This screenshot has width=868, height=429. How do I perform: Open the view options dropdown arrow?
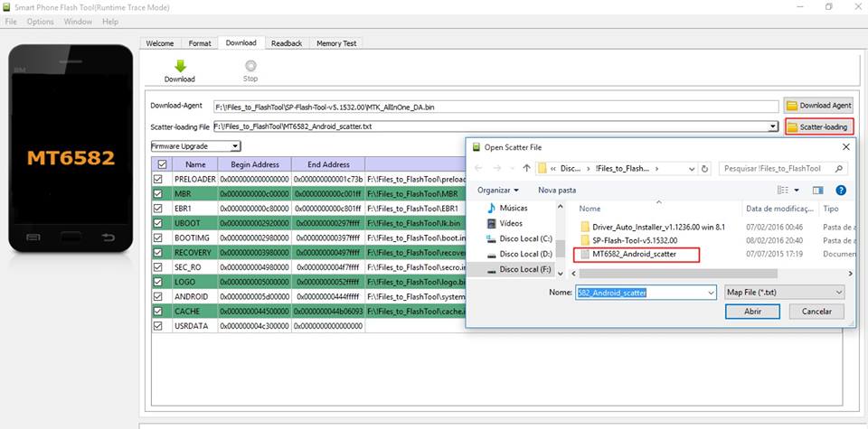797,191
